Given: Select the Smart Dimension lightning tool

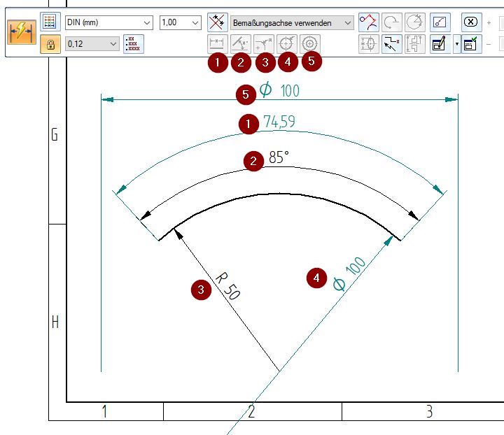Looking at the screenshot, I should (22, 33).
